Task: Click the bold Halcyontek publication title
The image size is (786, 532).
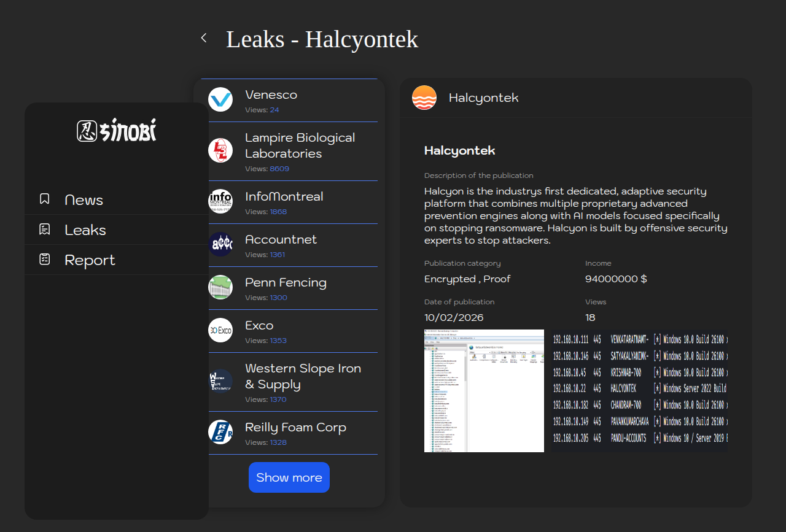Action: [x=459, y=150]
